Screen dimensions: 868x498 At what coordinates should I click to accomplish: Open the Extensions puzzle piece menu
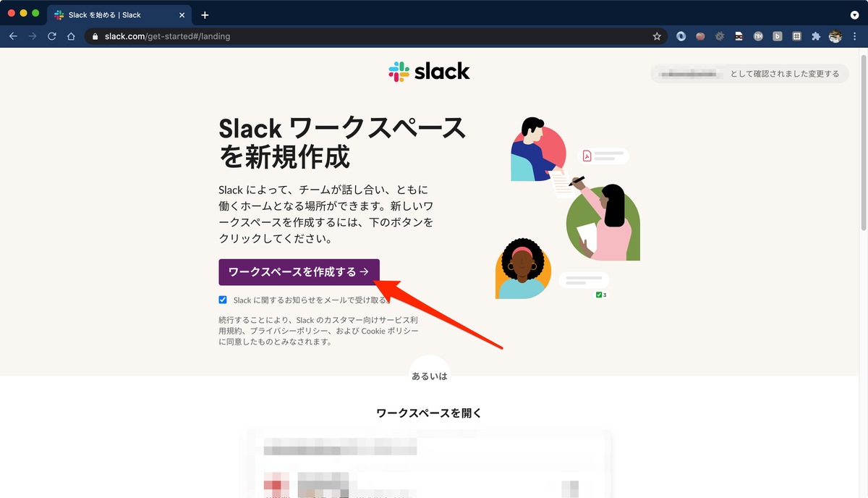[816, 36]
